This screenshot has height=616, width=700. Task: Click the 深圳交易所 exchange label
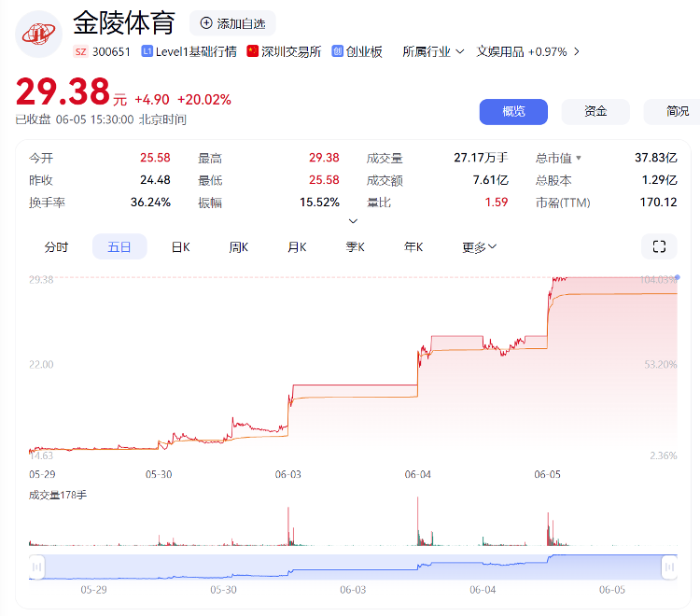click(x=291, y=51)
